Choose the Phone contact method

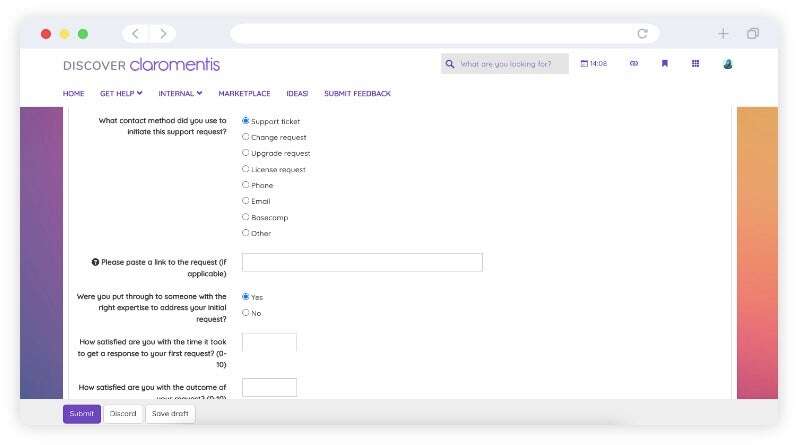click(x=246, y=185)
